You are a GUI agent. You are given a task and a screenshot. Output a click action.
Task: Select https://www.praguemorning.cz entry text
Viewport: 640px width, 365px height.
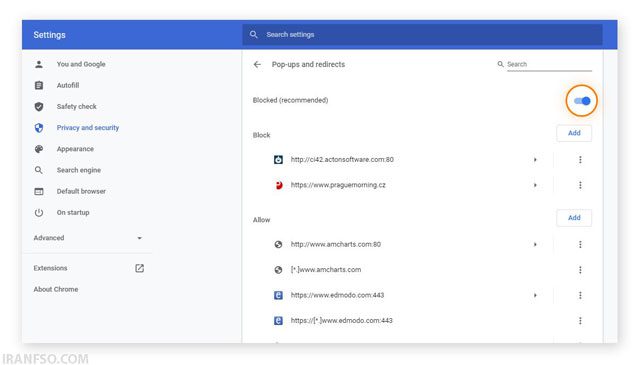(338, 185)
